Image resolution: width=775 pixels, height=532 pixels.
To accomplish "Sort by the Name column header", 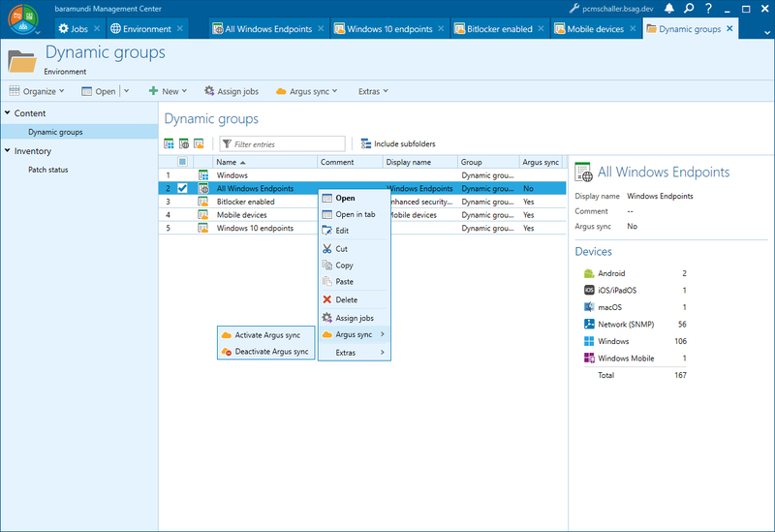I will point(264,162).
